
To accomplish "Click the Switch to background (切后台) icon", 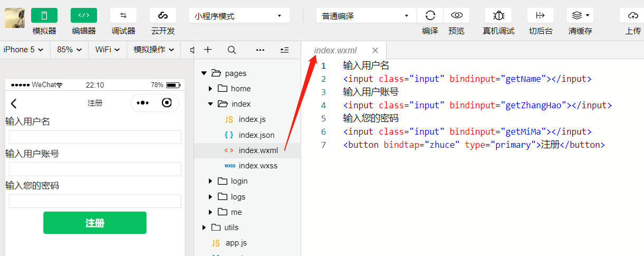I will click(541, 15).
